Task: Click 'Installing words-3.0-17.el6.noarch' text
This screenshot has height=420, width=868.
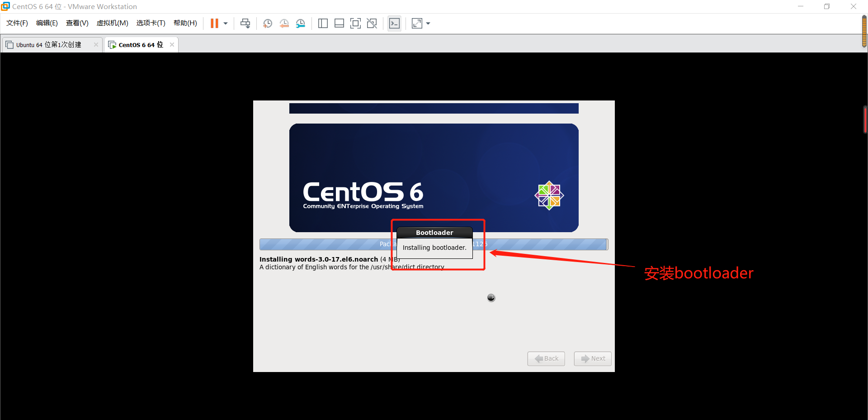Action: tap(319, 259)
